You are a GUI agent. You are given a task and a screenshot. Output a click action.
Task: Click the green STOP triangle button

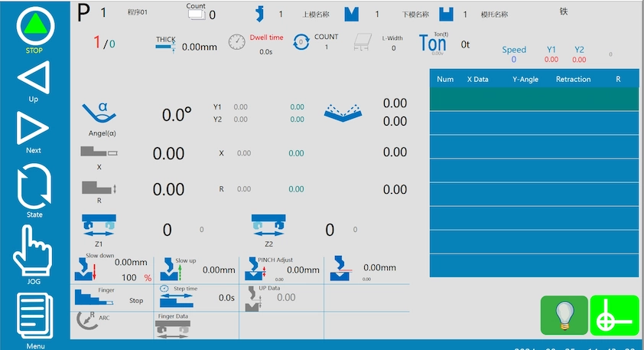[x=35, y=26]
